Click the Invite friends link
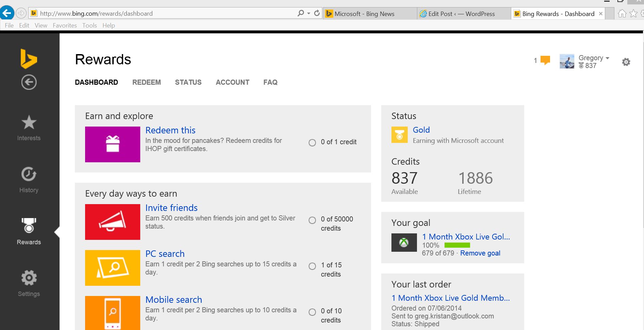 pos(171,208)
